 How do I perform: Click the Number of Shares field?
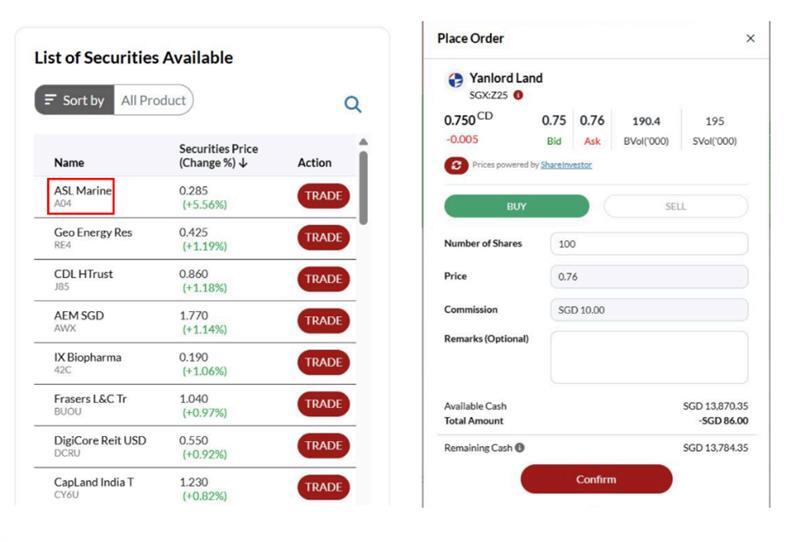click(648, 244)
